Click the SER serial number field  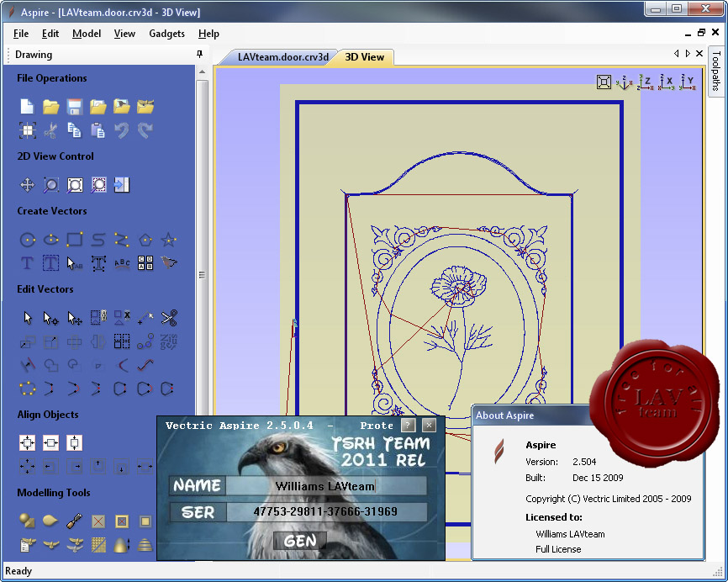[x=325, y=512]
